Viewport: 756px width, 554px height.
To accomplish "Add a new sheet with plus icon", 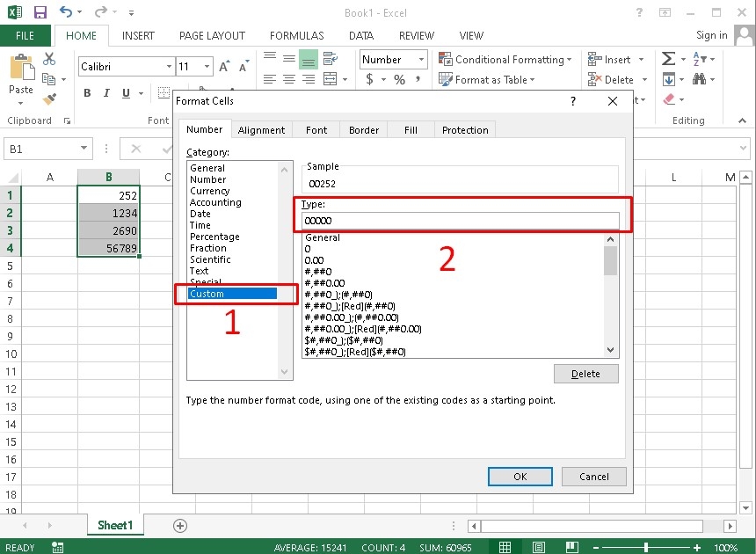I will click(x=180, y=526).
